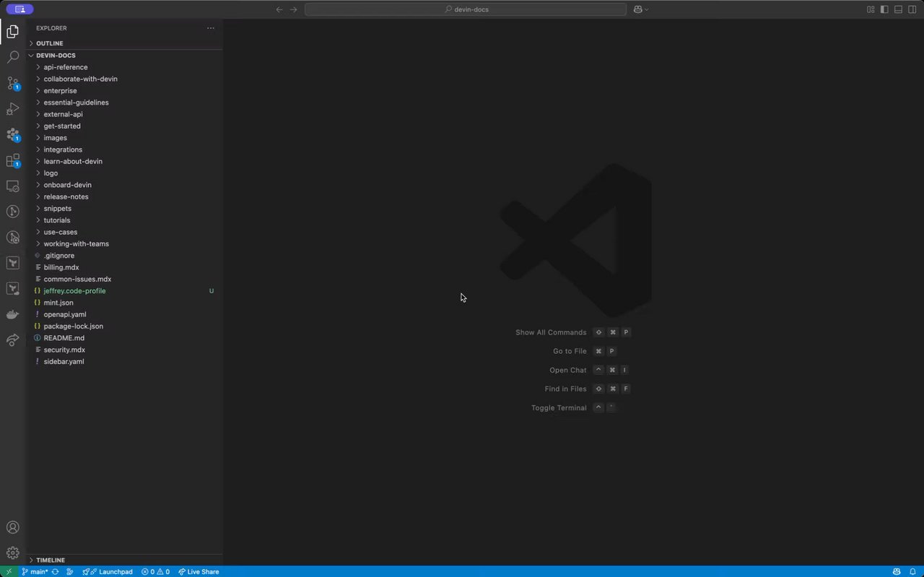Expand the release-notes folder
Image resolution: width=924 pixels, height=577 pixels.
click(x=125, y=196)
